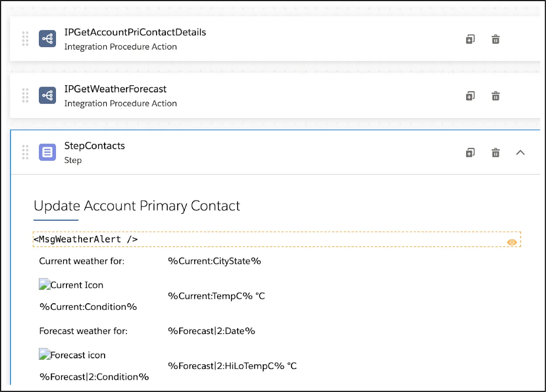
Task: Delete the StepContacts step
Action: pos(495,153)
